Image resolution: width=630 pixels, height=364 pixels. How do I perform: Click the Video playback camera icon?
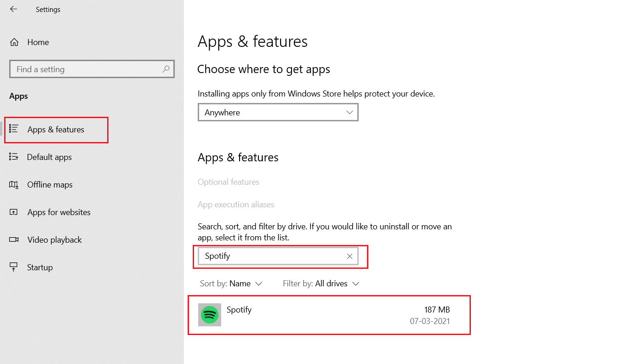point(14,240)
